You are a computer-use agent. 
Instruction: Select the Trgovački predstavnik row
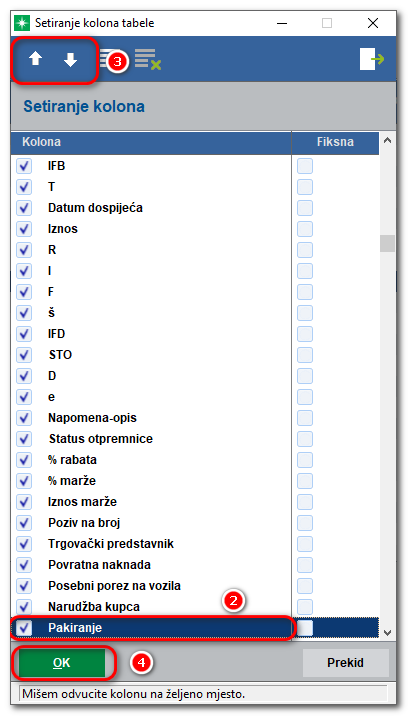151,544
